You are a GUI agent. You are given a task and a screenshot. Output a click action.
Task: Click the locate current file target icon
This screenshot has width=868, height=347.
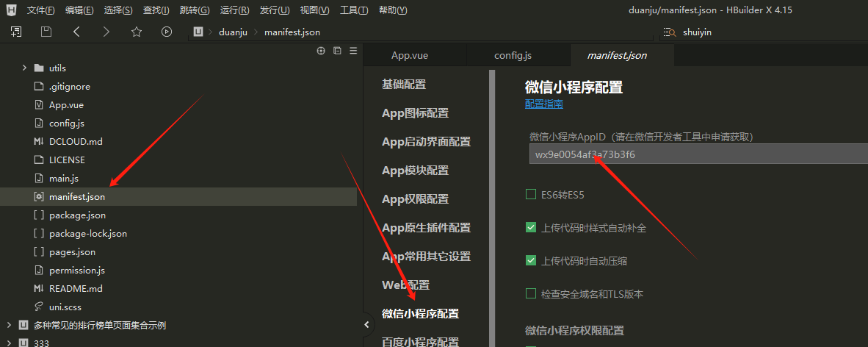pyautogui.click(x=320, y=51)
